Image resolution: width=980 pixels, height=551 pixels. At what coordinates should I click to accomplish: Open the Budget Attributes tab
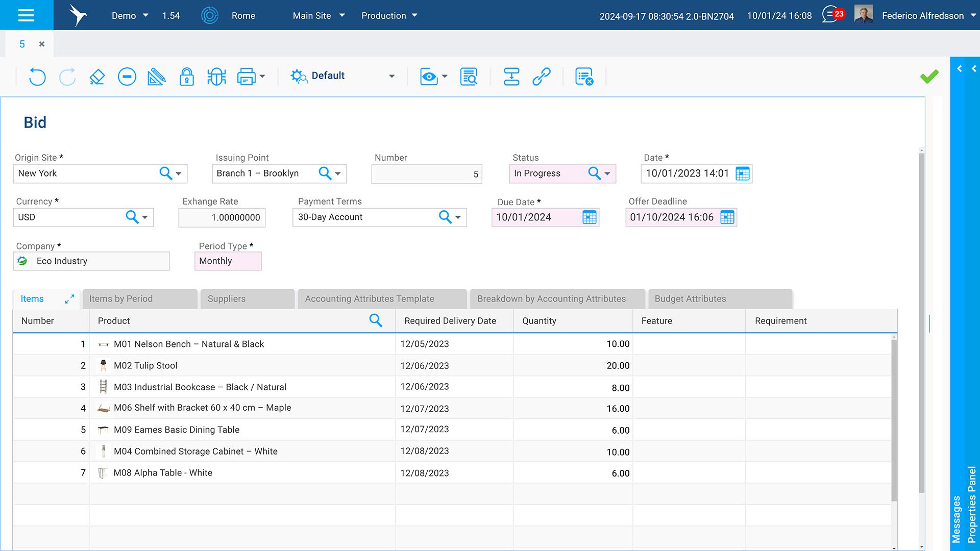(x=690, y=299)
